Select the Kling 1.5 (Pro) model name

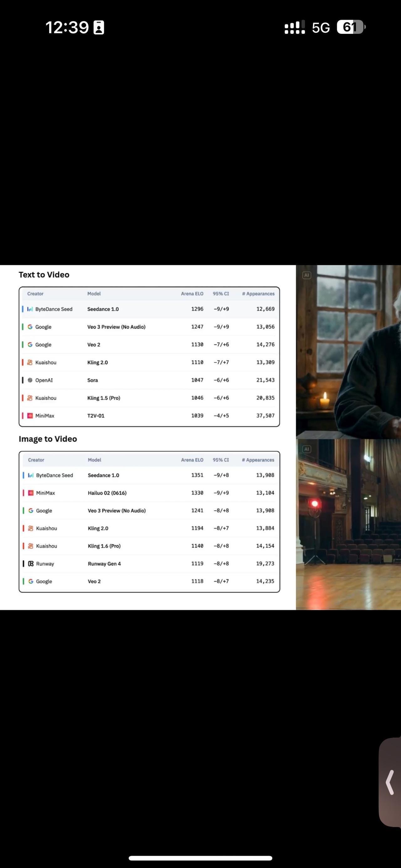[103, 398]
